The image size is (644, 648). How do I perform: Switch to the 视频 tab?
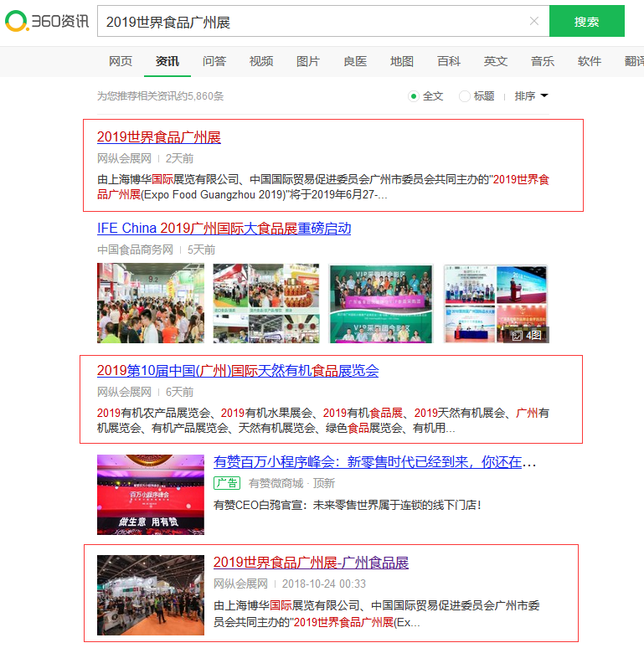coord(260,61)
